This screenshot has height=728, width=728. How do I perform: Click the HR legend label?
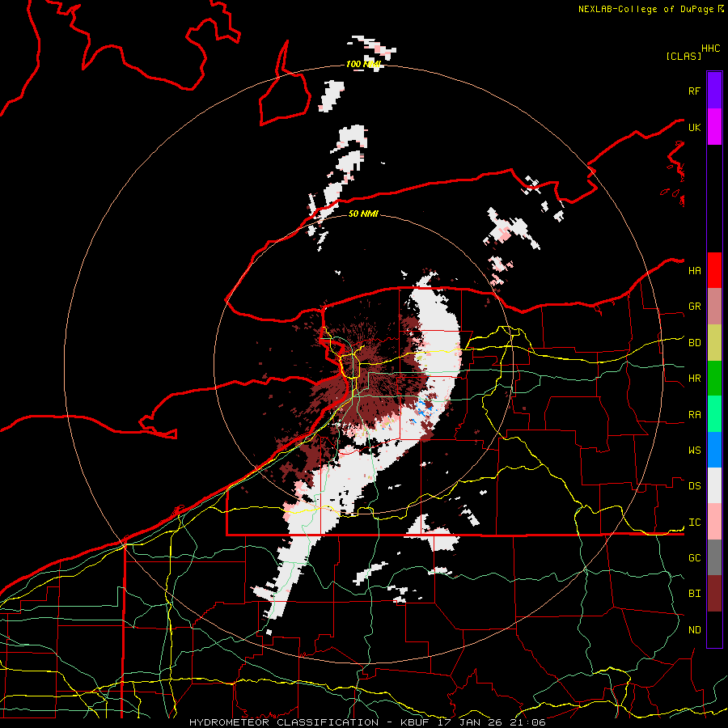695,379
